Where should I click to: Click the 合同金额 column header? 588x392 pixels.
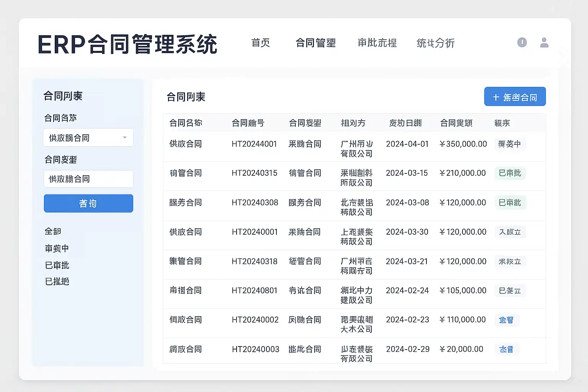(456, 123)
